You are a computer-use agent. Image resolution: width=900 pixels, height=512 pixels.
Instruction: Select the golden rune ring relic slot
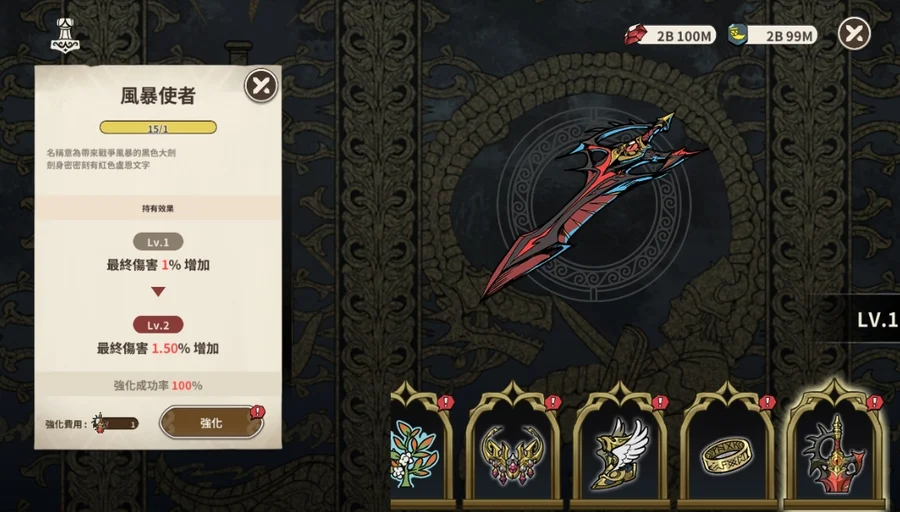(x=727, y=448)
